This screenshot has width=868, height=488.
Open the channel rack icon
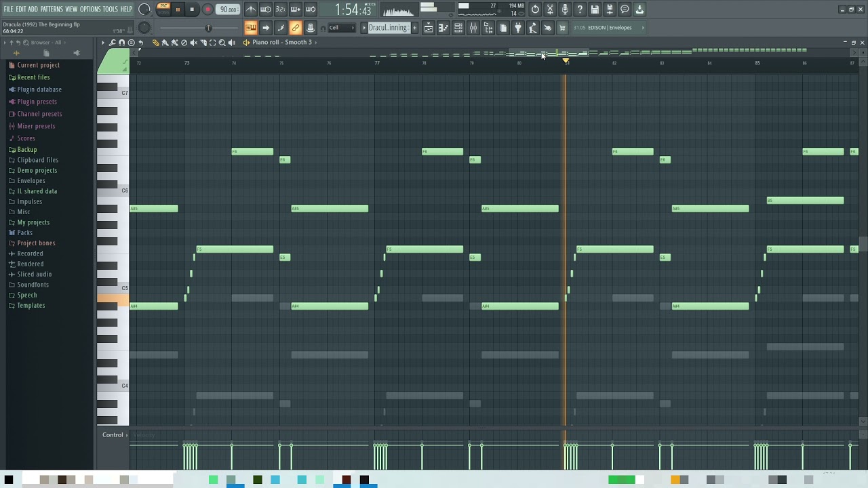[x=458, y=28]
